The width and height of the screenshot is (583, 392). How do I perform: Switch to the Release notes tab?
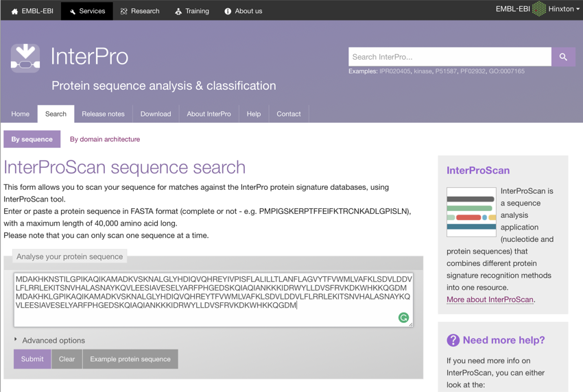tap(103, 114)
